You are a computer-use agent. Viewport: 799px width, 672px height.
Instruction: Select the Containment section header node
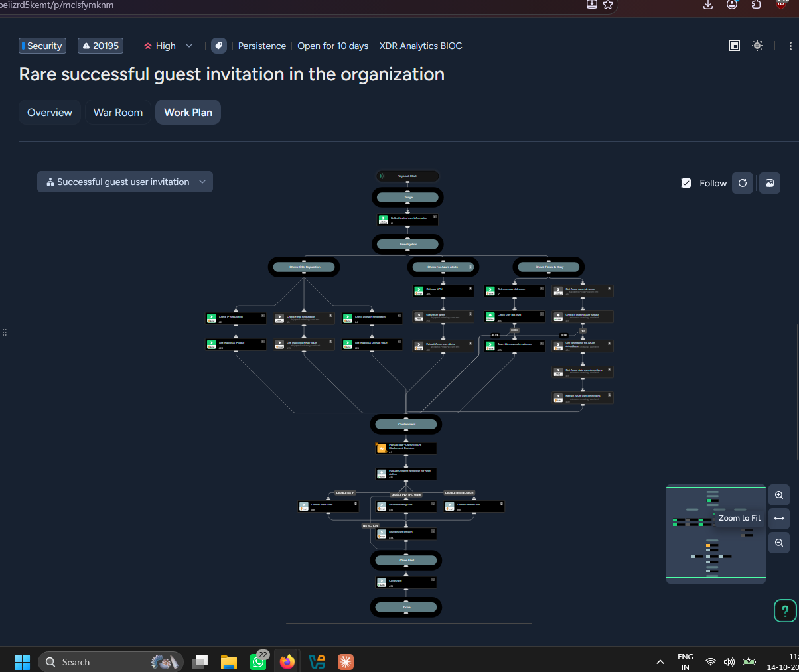406,424
